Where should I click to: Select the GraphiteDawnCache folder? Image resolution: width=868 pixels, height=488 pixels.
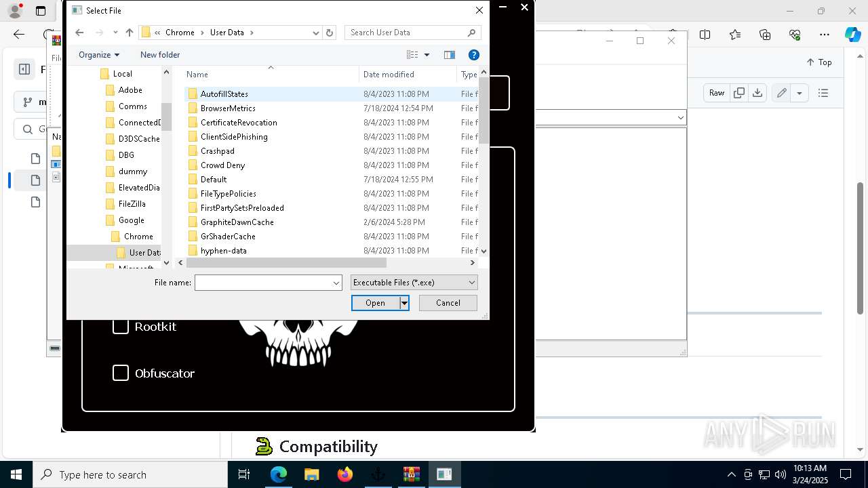[237, 222]
